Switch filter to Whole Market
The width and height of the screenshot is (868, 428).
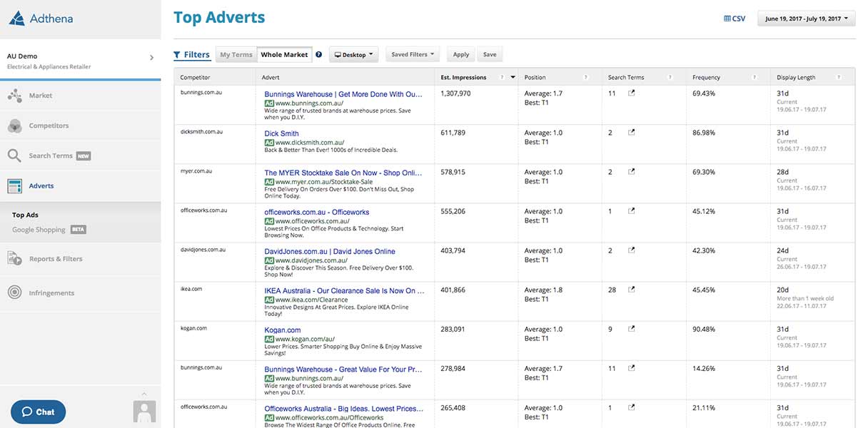coord(284,55)
